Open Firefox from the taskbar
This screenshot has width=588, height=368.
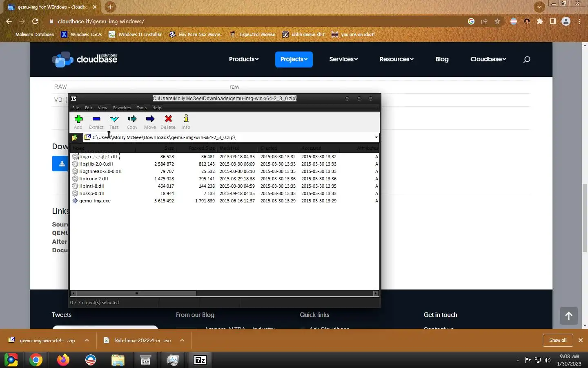pos(63,360)
